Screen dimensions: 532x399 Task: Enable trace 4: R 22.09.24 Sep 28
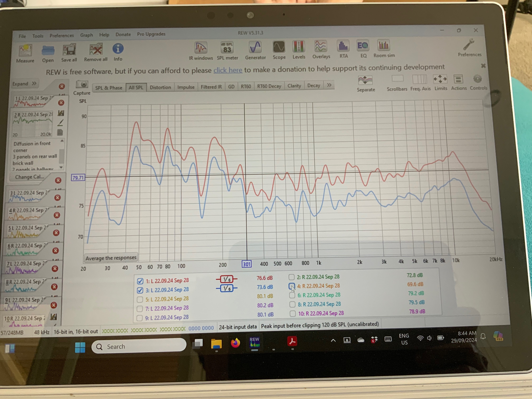292,286
